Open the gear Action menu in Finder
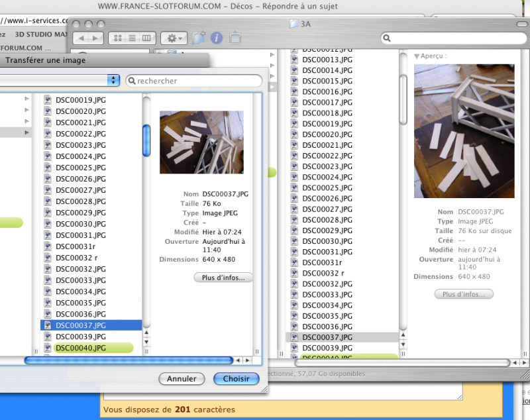The height and width of the screenshot is (420, 530). (x=175, y=38)
